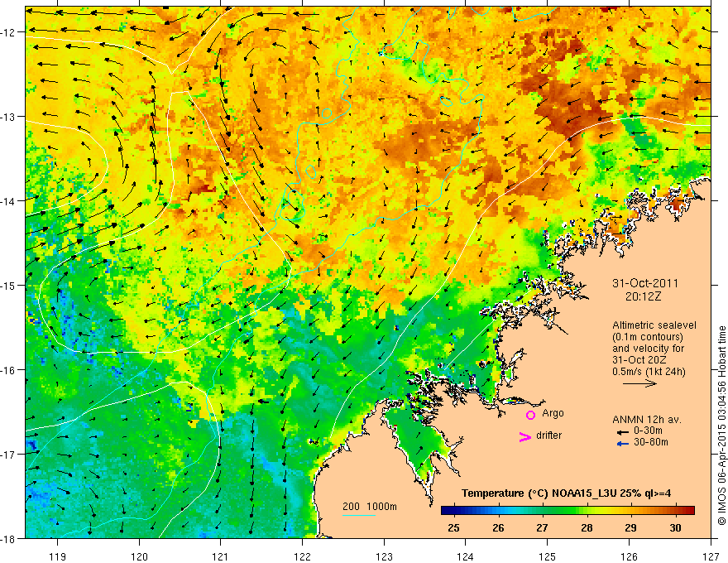Click the green 27°C region of colorbar
Image resolution: width=728 pixels, height=563 pixels.
tap(542, 510)
